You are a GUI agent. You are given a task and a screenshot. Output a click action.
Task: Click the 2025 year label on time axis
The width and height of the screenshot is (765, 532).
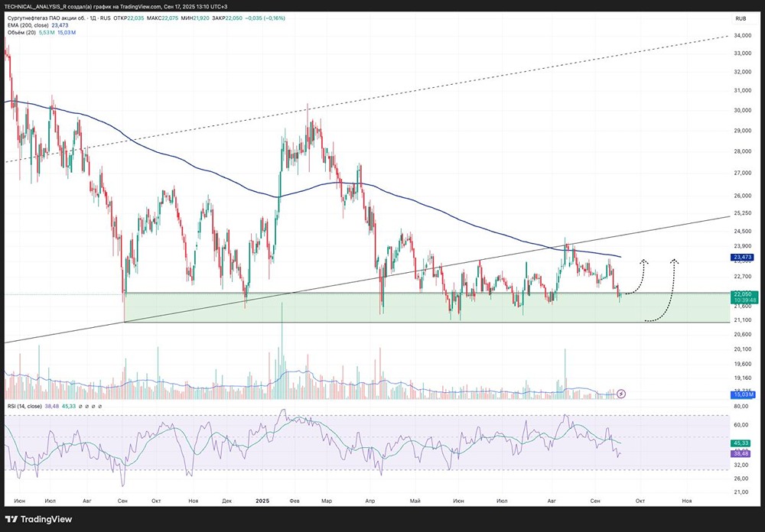click(x=262, y=501)
